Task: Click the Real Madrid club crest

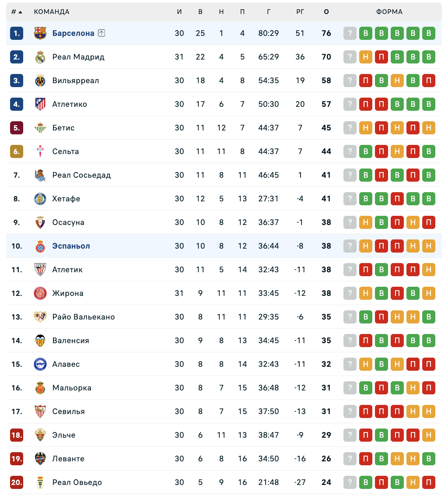Action: [40, 57]
